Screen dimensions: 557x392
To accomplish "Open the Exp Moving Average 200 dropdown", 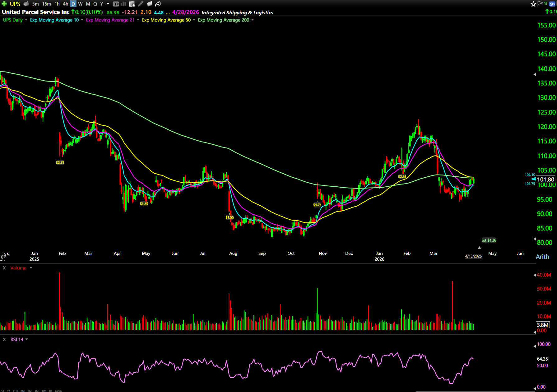I will tap(253, 20).
